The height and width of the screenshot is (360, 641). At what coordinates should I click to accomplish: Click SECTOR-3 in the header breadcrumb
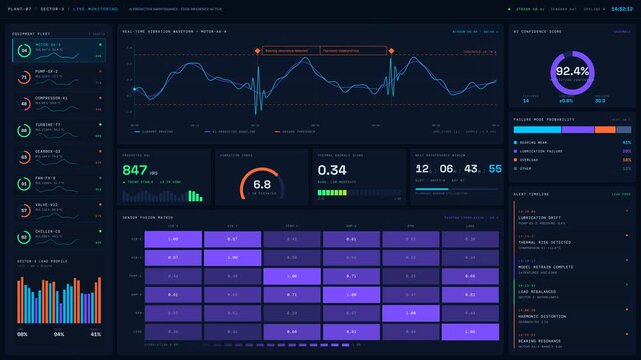[52, 9]
